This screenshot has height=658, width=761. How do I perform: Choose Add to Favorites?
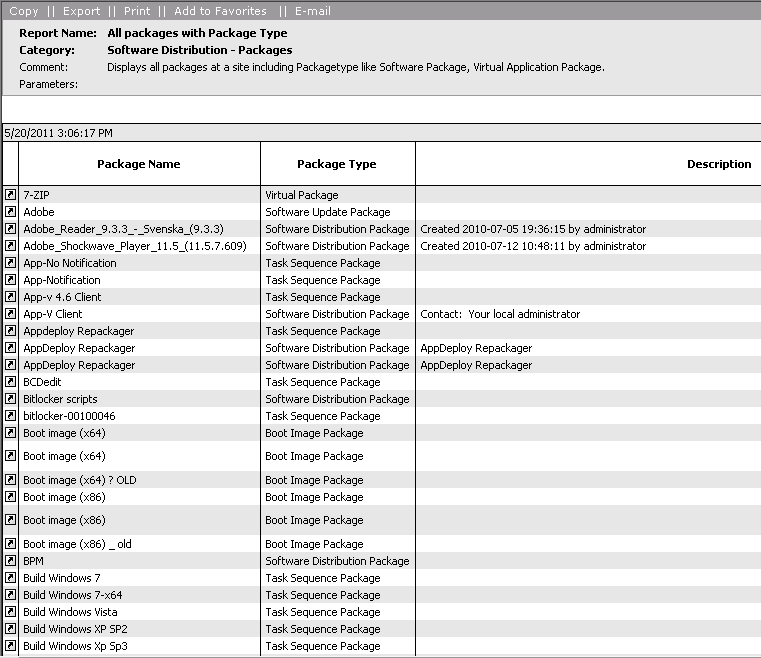coord(220,11)
